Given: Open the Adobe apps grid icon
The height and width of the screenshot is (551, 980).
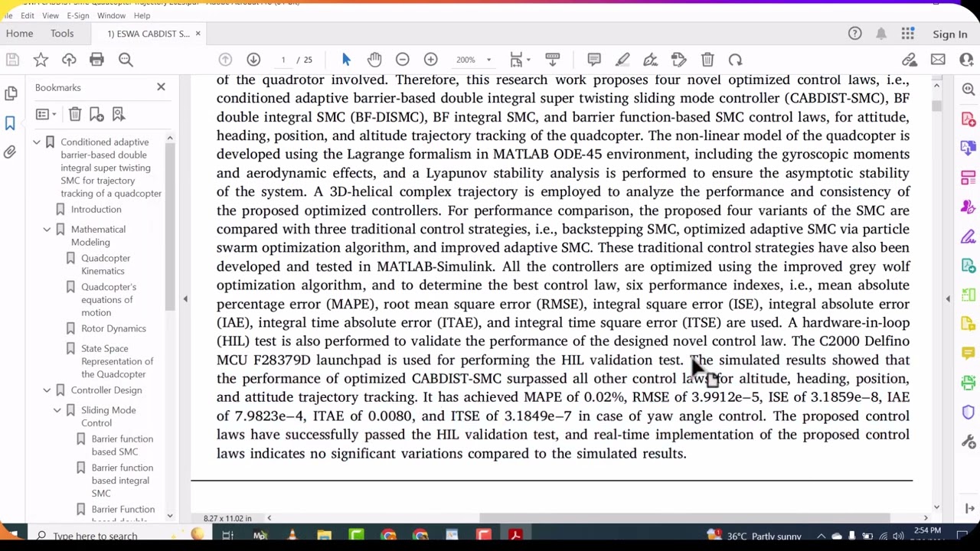Looking at the screenshot, I should [908, 34].
